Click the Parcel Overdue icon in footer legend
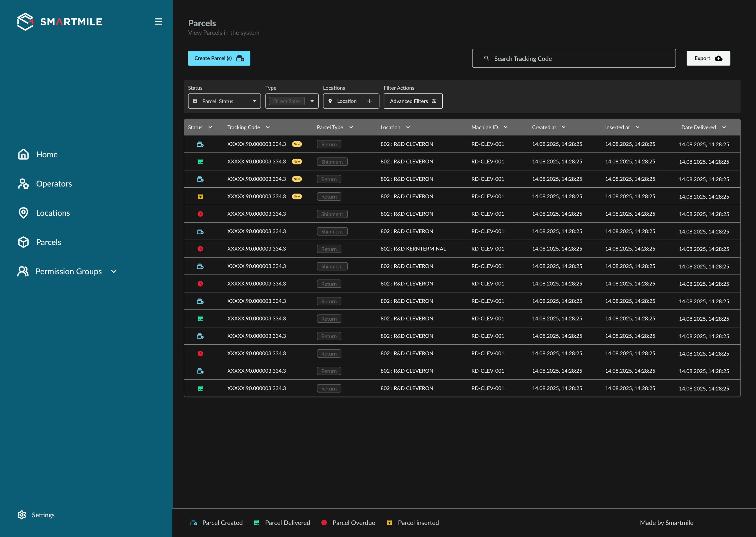Viewport: 756px width, 537px height. 324,523
